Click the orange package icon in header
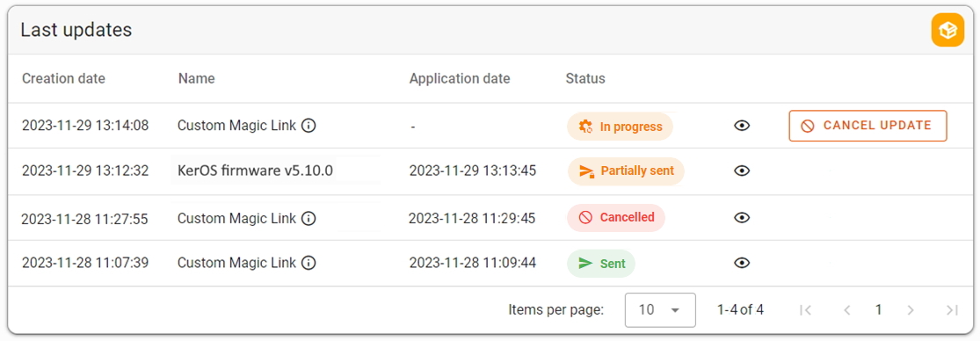Screen dimensions: 980x341 (947, 30)
